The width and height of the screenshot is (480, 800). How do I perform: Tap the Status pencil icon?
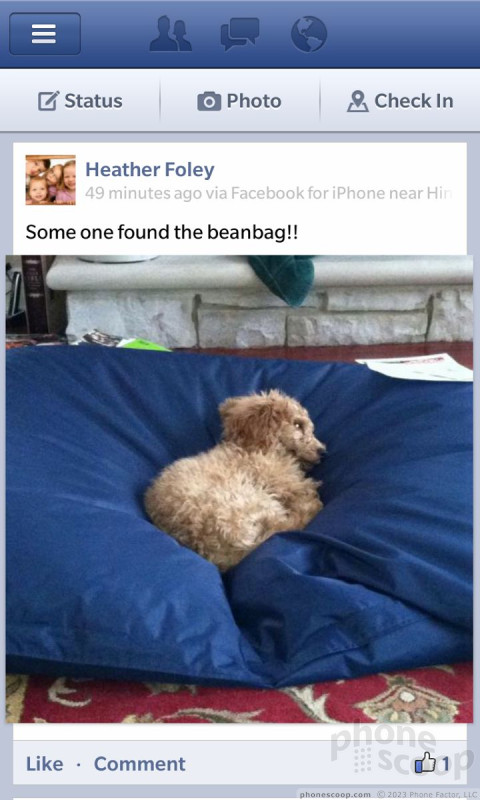49,101
